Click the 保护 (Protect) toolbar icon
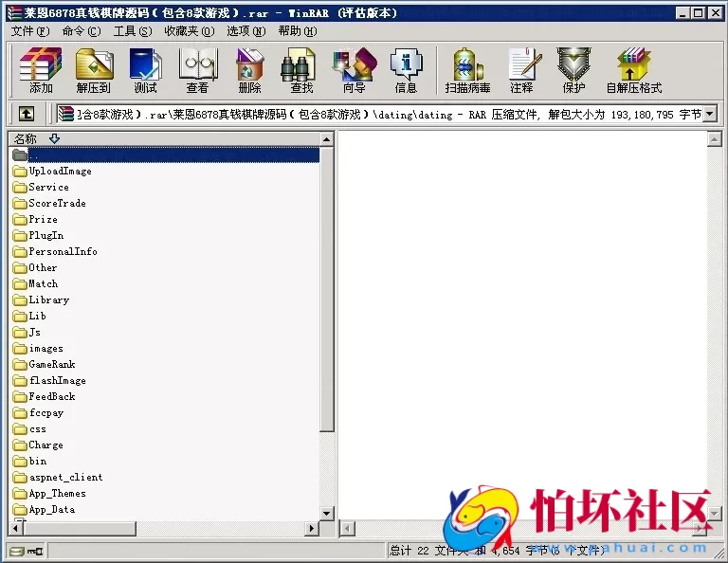This screenshot has width=728, height=563. pyautogui.click(x=573, y=70)
